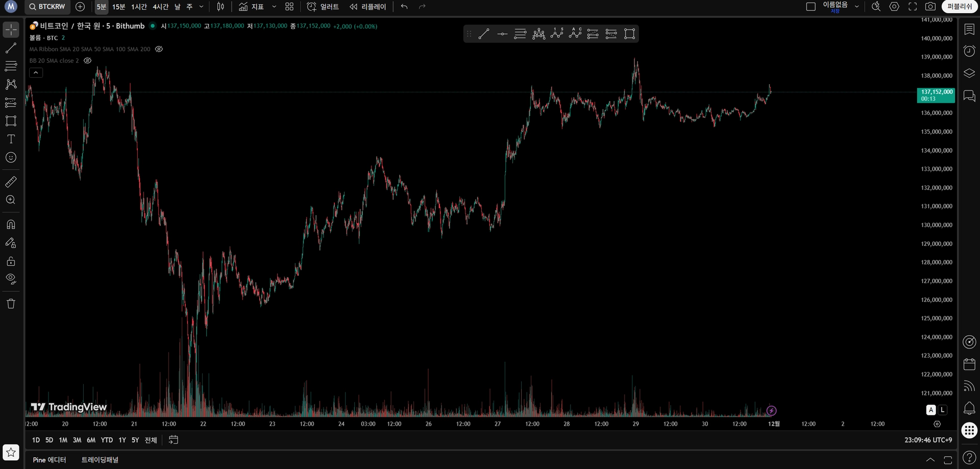Start bar replay with 리플레이

coord(368,7)
